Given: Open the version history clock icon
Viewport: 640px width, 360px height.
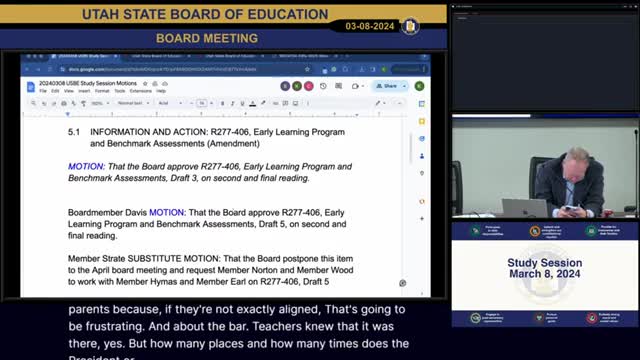Looking at the screenshot, I should click(x=323, y=86).
